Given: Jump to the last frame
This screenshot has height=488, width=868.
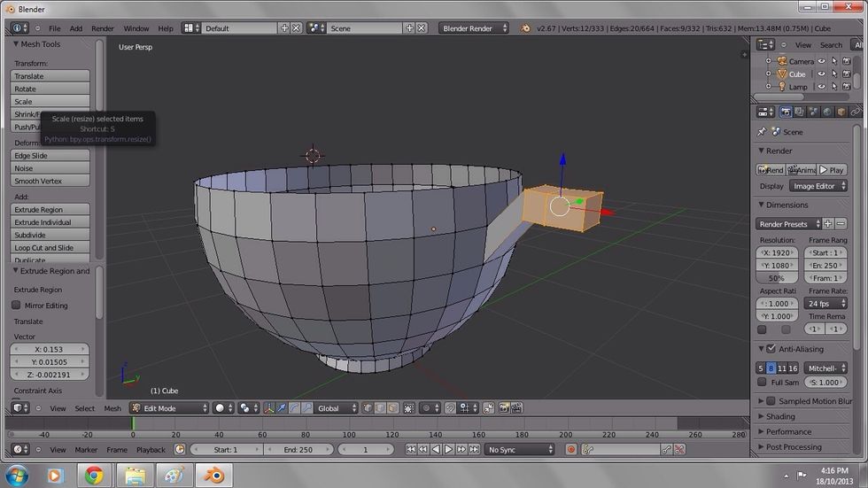Looking at the screenshot, I should (474, 449).
